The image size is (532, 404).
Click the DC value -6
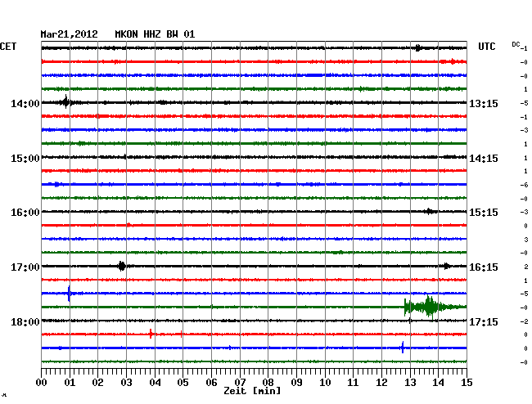524,185
